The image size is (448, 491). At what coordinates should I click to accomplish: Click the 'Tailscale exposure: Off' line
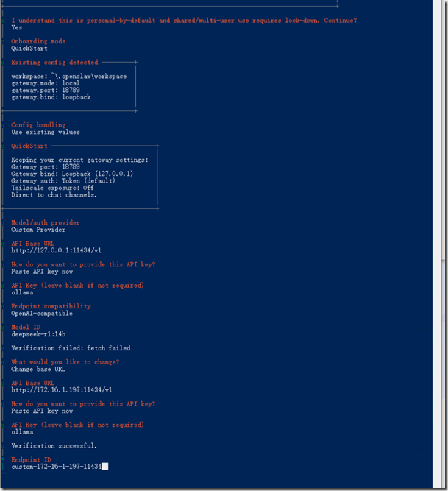pyautogui.click(x=52, y=188)
